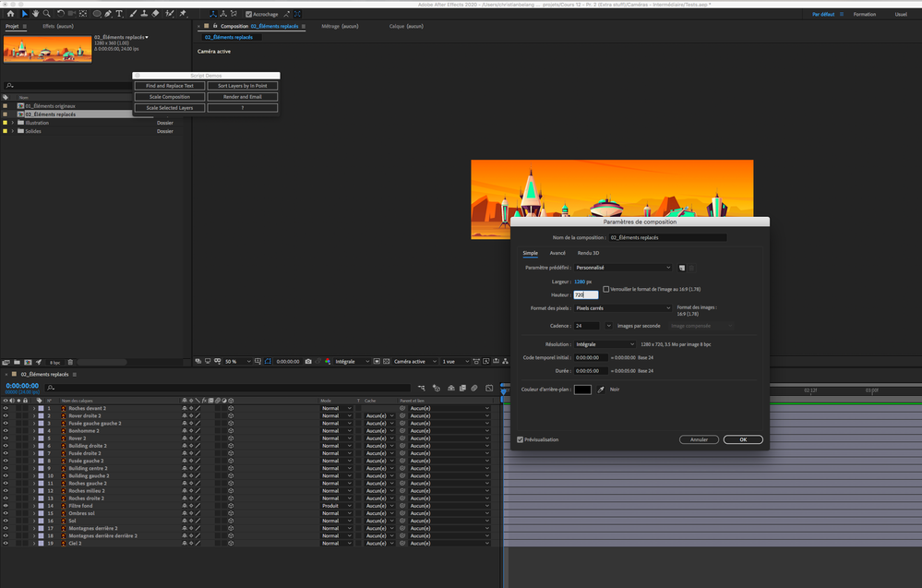Screen dimensions: 922x588
Task: Open the background color swatch
Action: pos(582,390)
